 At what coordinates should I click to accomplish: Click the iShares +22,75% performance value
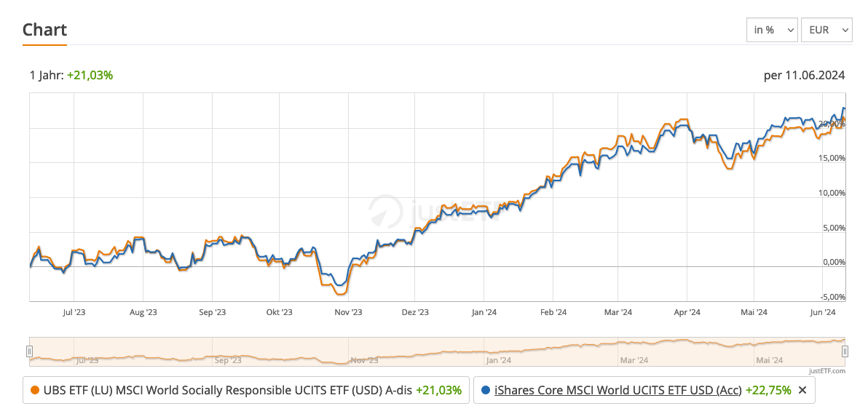point(768,390)
